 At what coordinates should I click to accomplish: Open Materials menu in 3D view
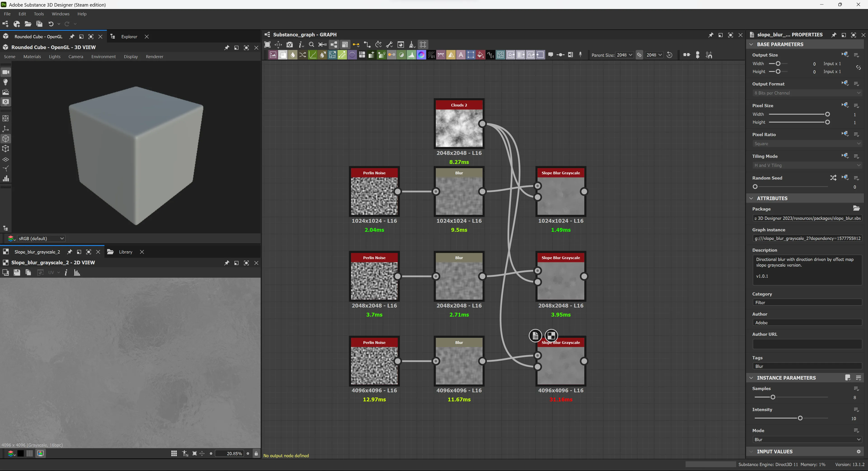(32, 57)
